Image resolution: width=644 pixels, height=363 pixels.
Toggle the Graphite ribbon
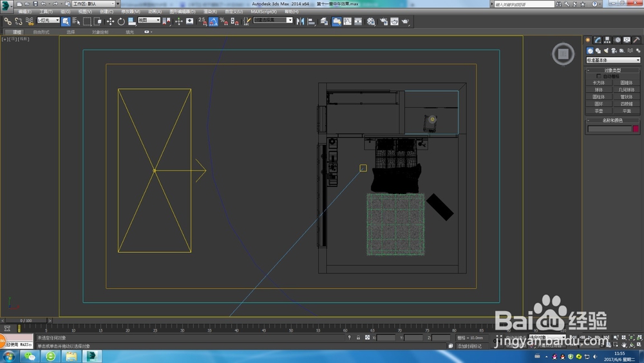336,21
